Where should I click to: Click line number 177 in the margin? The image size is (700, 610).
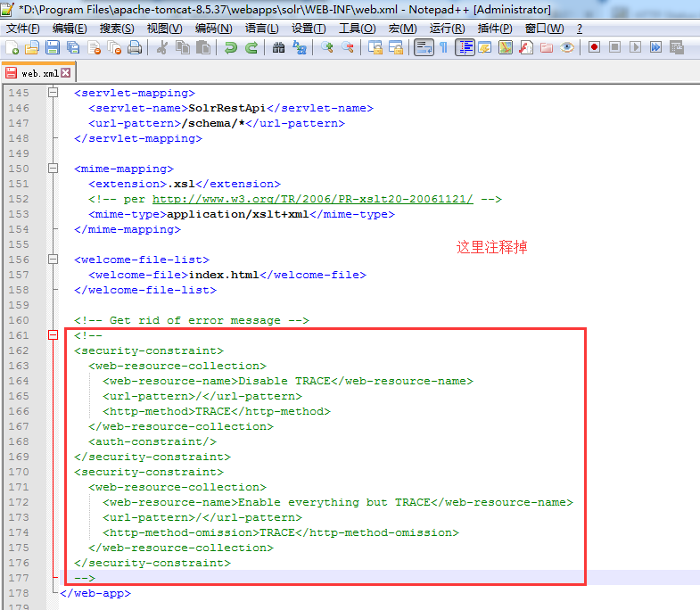(x=19, y=578)
